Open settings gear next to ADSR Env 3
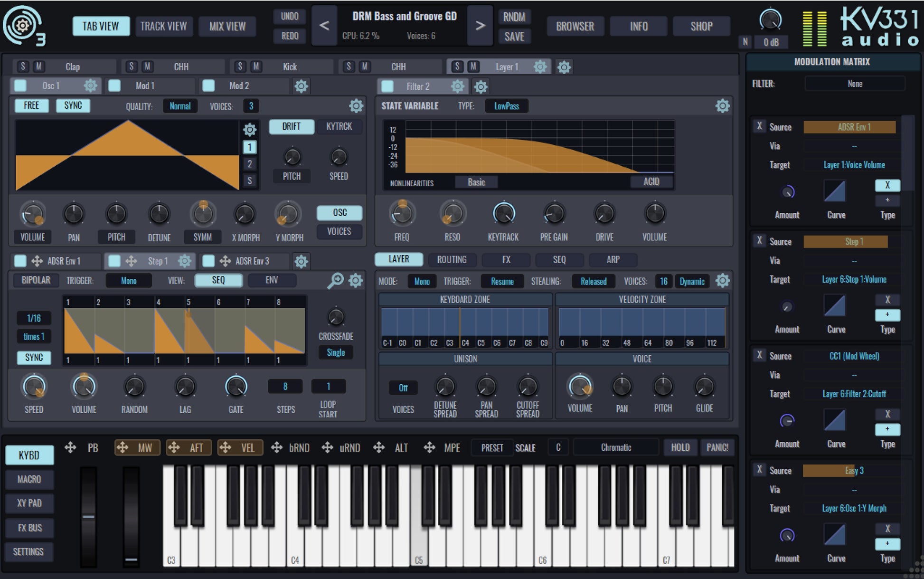This screenshot has height=579, width=924. pos(301,261)
